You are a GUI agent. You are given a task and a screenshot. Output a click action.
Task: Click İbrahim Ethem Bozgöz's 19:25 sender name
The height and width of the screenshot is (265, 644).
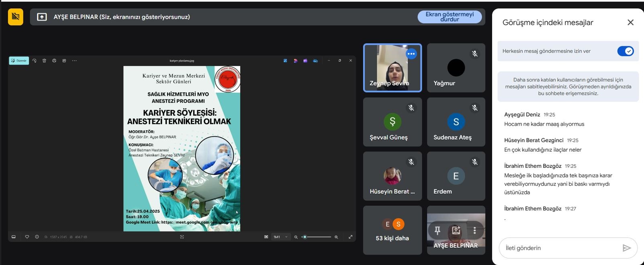(533, 166)
